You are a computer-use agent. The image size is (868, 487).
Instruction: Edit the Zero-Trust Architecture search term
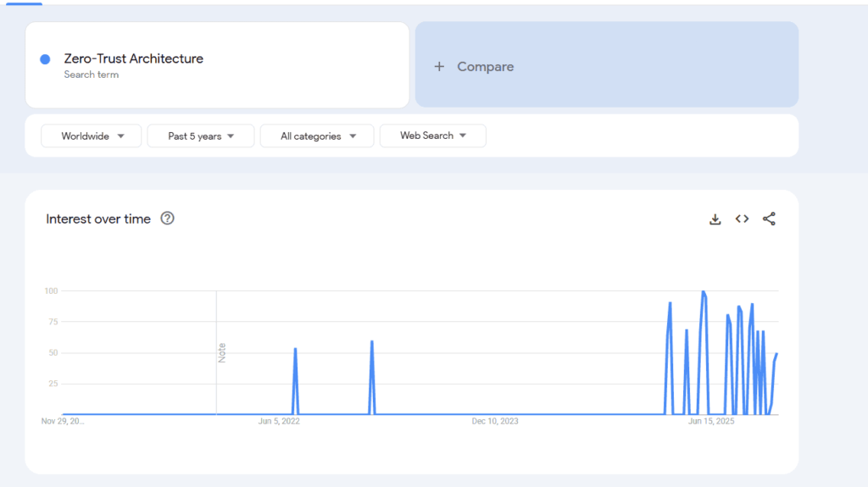click(133, 58)
